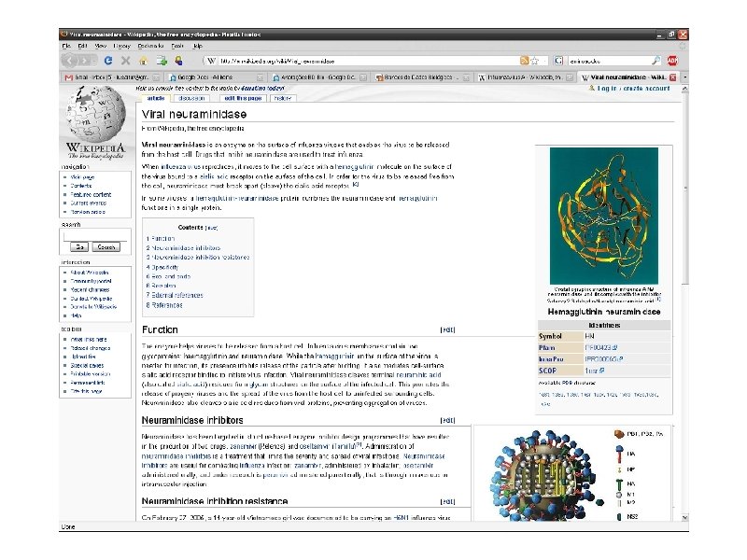This screenshot has width=747, height=560.
Task: Bookmark this page with the star icon
Action: [x=534, y=61]
